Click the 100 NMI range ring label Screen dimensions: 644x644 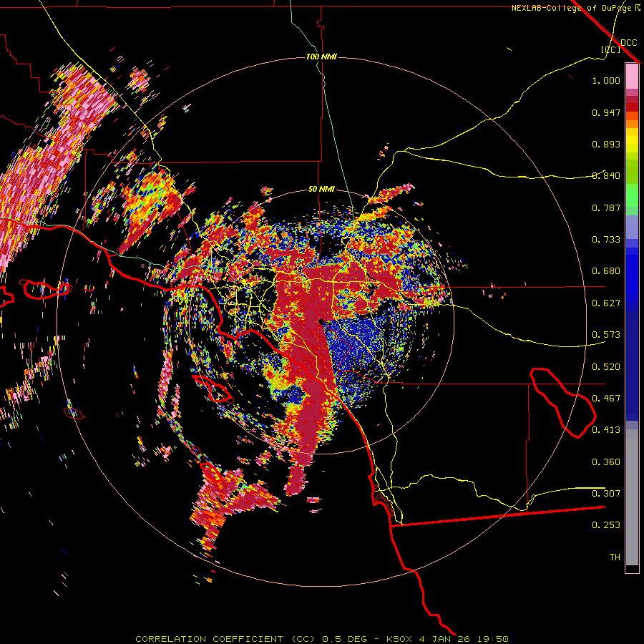tap(321, 57)
